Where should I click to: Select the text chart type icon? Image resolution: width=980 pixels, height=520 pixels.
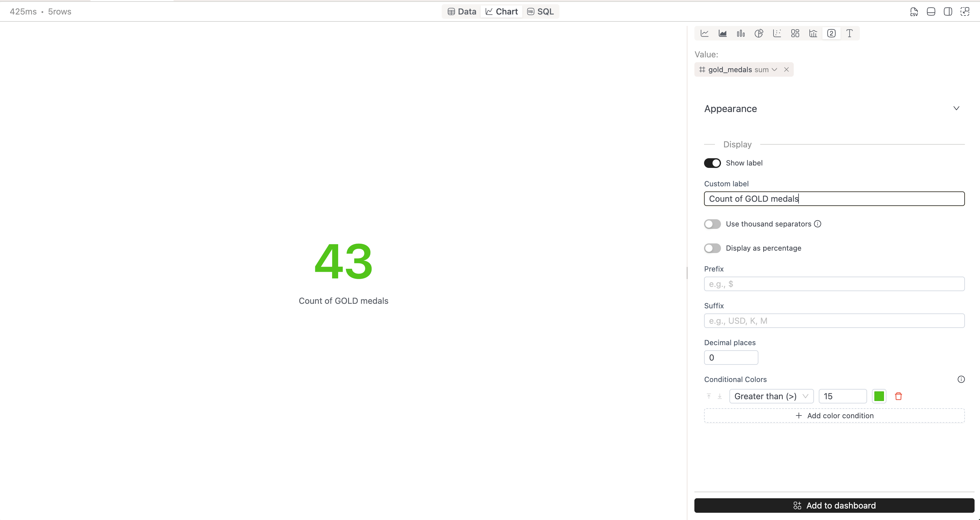[x=849, y=34]
